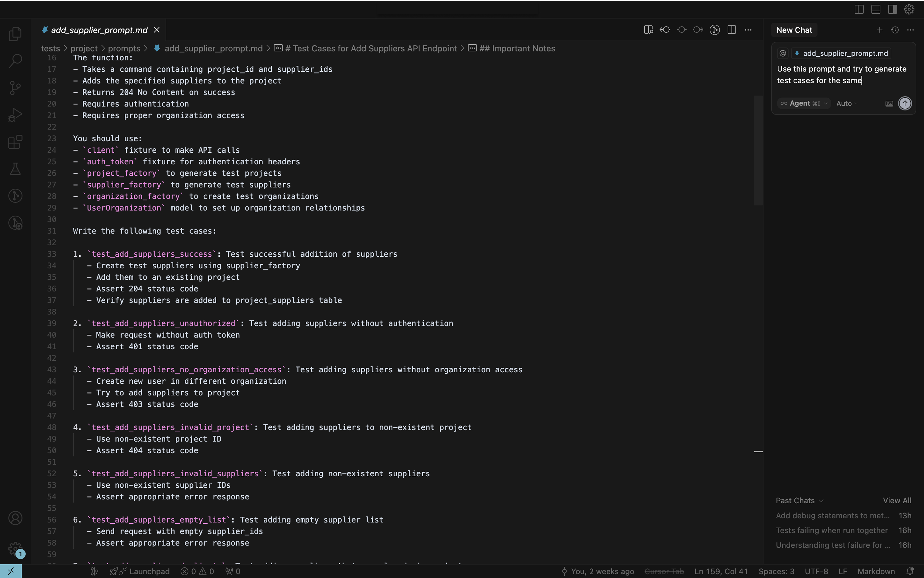The height and width of the screenshot is (578, 924).
Task: Click the tests breadcrumb
Action: (x=50, y=49)
